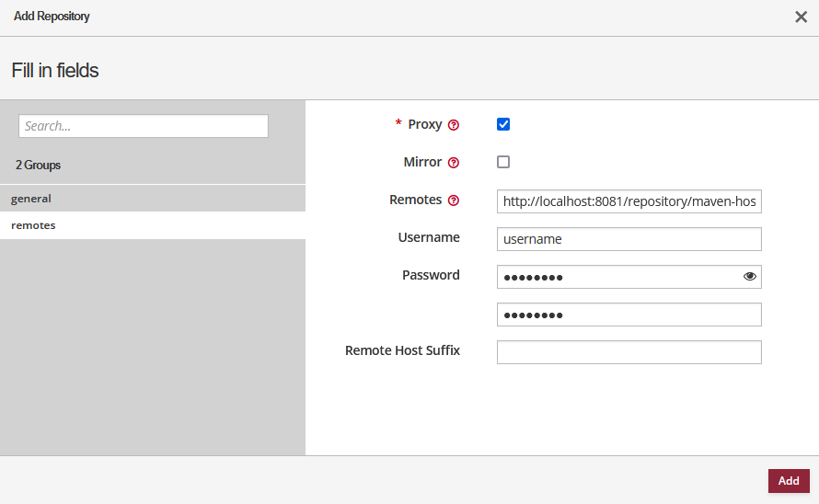Image resolution: width=819 pixels, height=504 pixels.
Task: Select the general group in sidebar
Action: [x=31, y=199]
